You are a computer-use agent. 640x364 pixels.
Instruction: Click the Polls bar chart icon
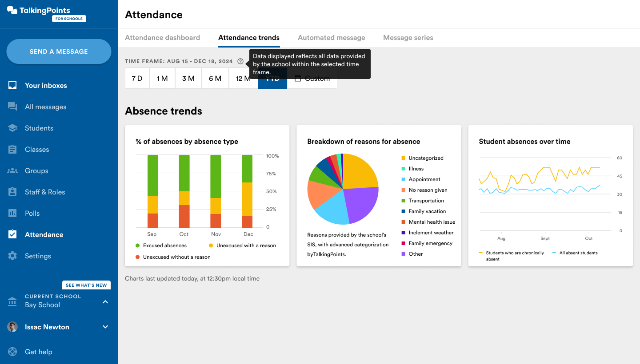tap(12, 213)
